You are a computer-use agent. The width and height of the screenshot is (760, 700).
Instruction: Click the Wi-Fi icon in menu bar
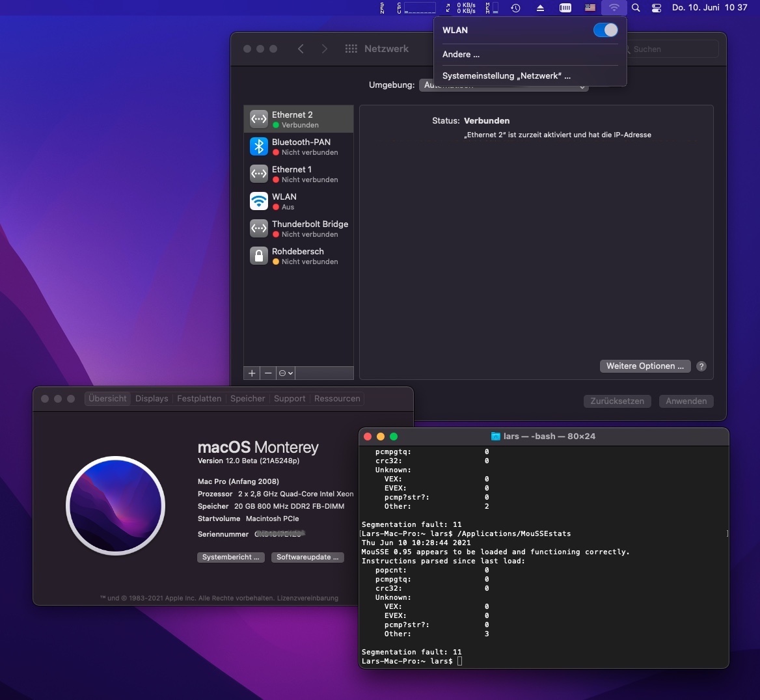(614, 8)
